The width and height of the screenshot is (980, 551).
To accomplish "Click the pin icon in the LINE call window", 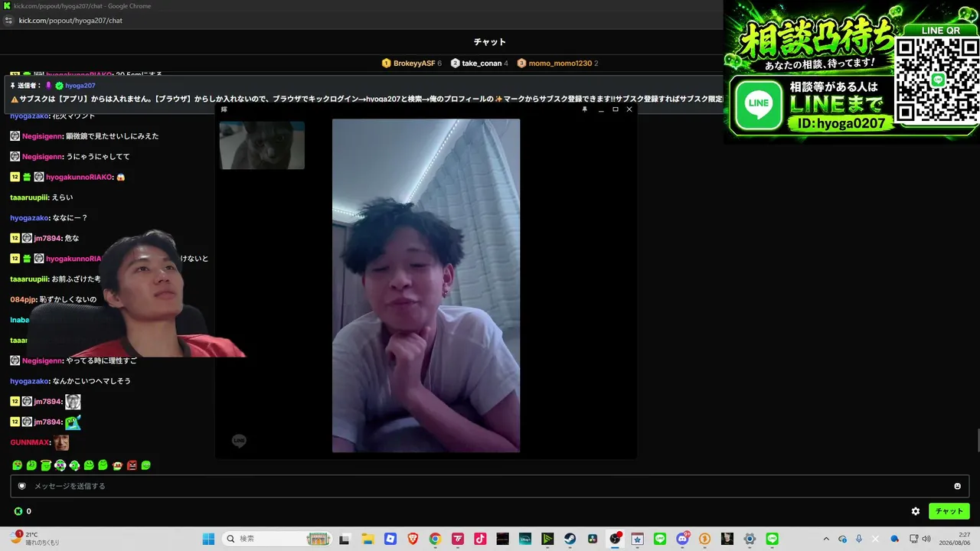I will pos(585,109).
